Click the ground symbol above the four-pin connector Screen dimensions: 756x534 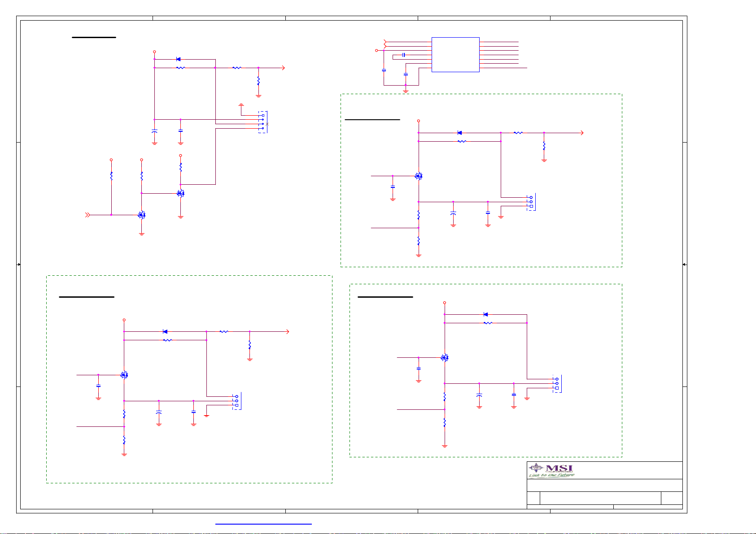tap(241, 105)
